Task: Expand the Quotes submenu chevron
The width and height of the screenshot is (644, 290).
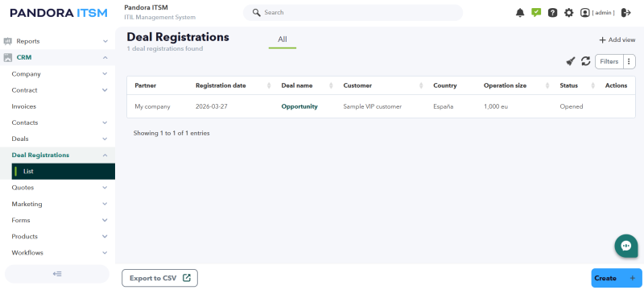Action: pos(105,188)
